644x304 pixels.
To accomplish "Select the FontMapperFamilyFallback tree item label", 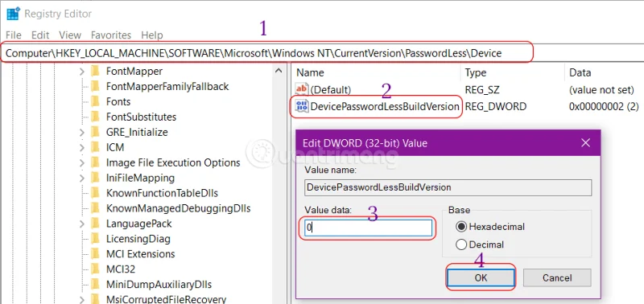I will point(167,87).
